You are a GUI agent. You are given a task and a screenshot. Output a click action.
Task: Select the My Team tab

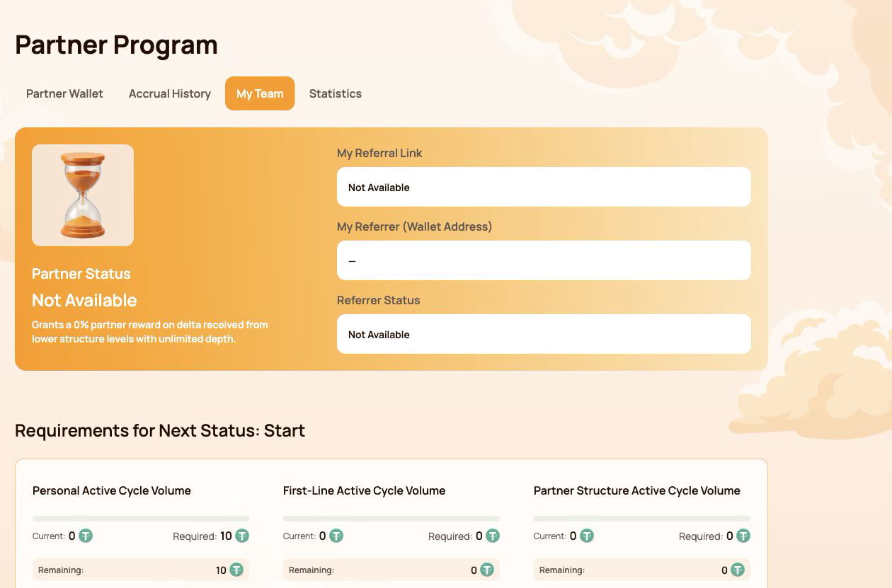coord(260,93)
